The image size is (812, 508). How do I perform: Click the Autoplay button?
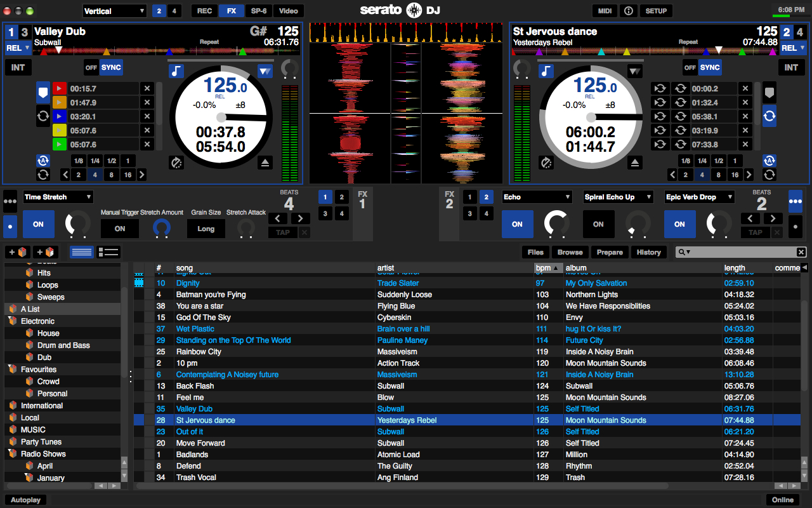[25, 500]
